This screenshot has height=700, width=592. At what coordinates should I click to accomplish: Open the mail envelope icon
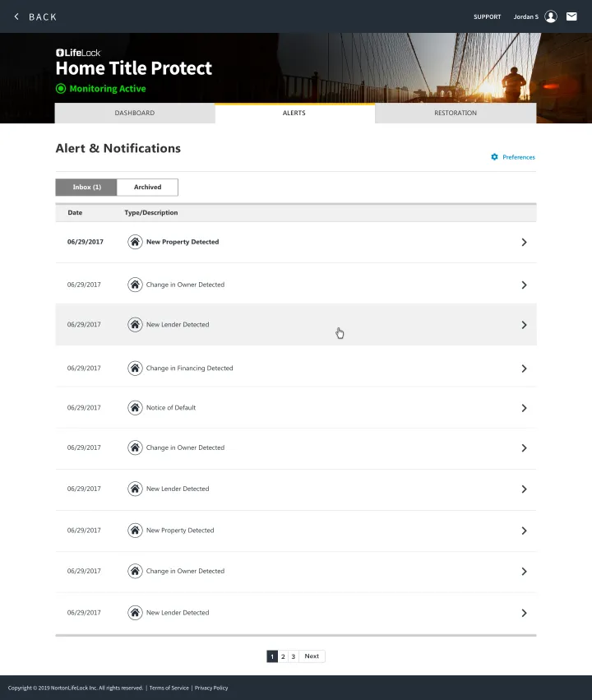(x=571, y=16)
